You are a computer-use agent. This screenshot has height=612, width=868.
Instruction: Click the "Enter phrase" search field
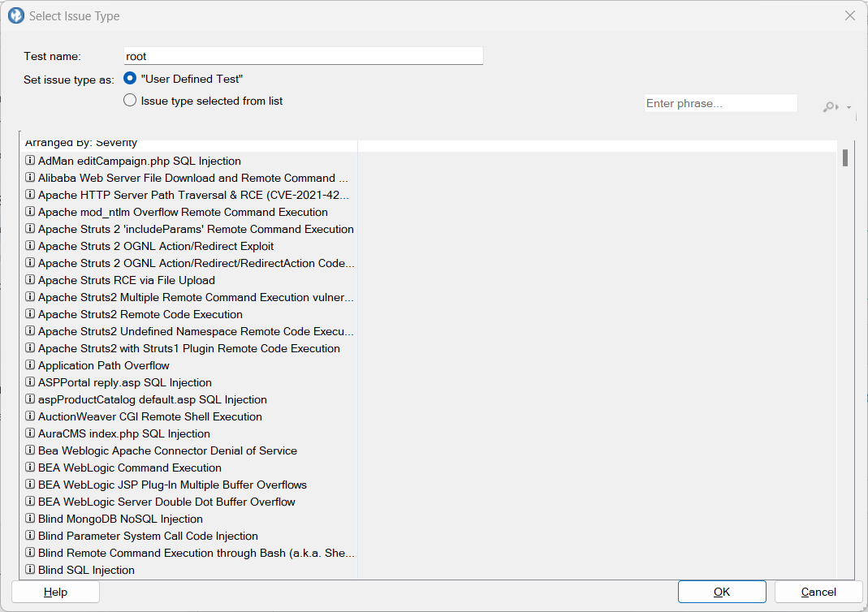tap(720, 102)
